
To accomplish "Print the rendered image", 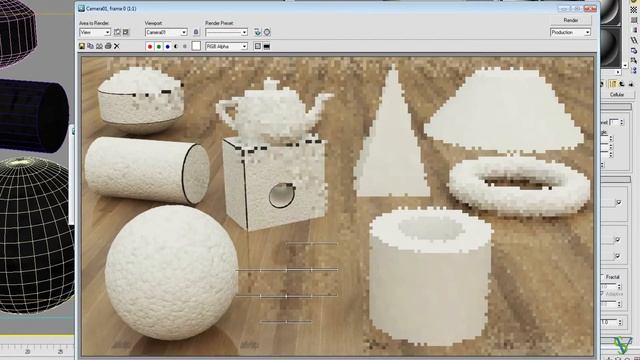I will coord(108,47).
